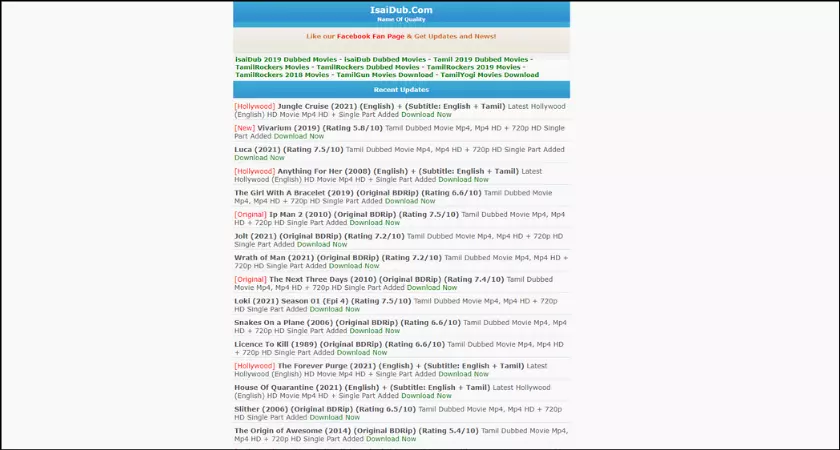Open TamilRockers 2018 Movies link
The width and height of the screenshot is (840, 450).
[282, 75]
